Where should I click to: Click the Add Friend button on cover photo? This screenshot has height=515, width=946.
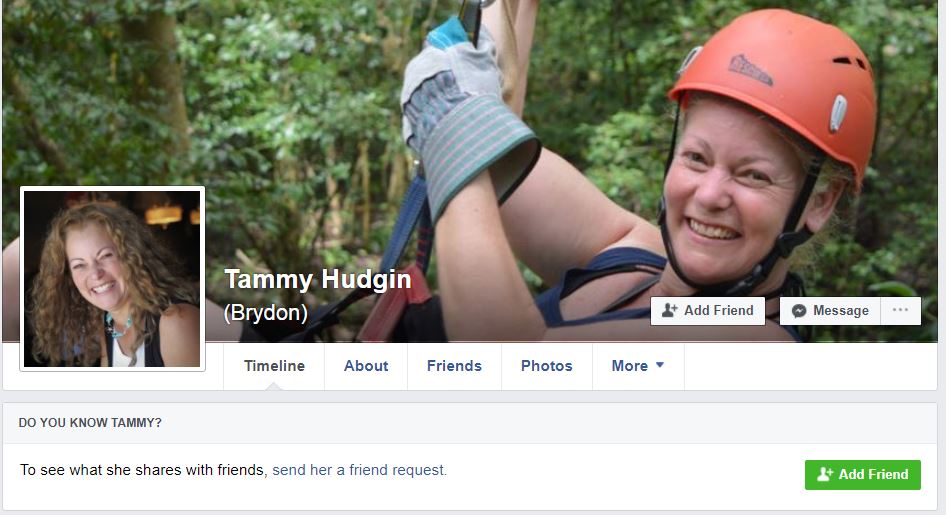(708, 311)
